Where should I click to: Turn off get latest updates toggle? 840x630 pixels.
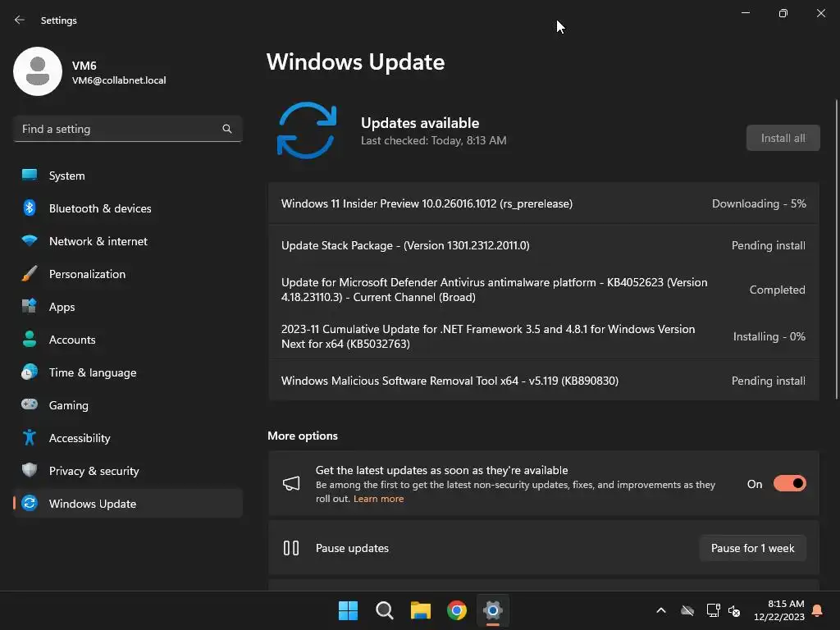(x=790, y=483)
